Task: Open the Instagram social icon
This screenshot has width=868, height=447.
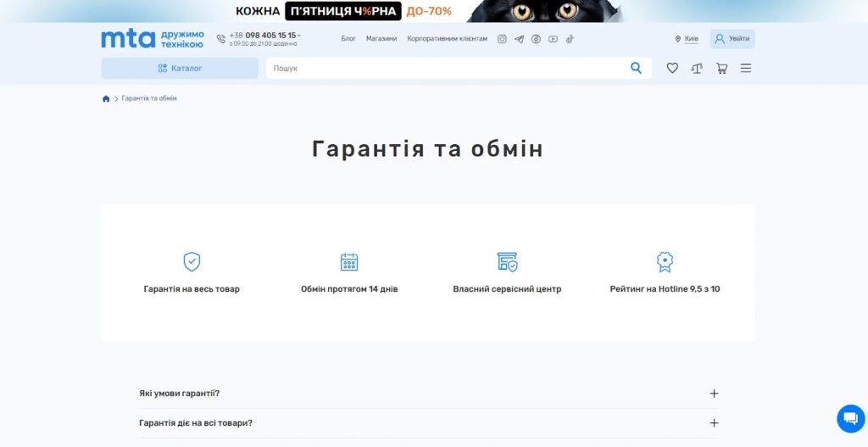Action: pos(502,39)
